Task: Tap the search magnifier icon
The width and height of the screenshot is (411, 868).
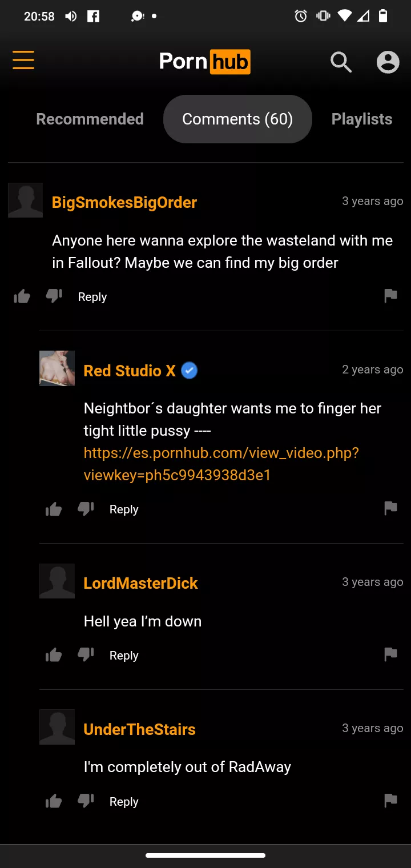Action: 341,62
